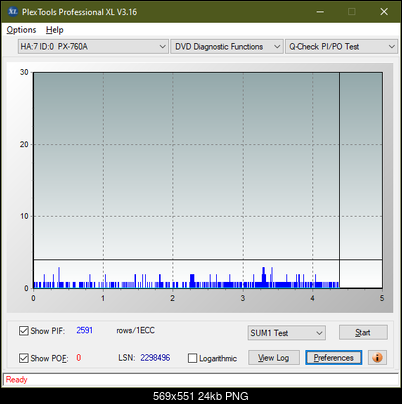Open the Options menu
The height and width of the screenshot is (404, 402).
(21, 30)
